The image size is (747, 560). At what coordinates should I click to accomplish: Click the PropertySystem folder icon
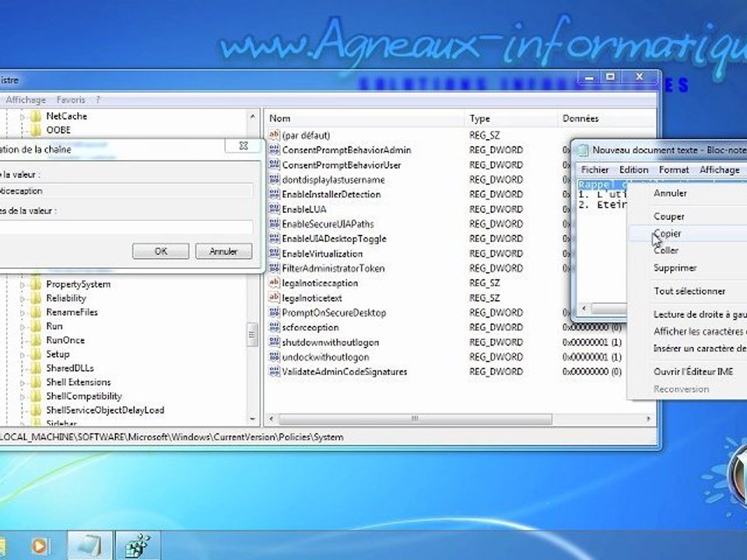[x=36, y=284]
